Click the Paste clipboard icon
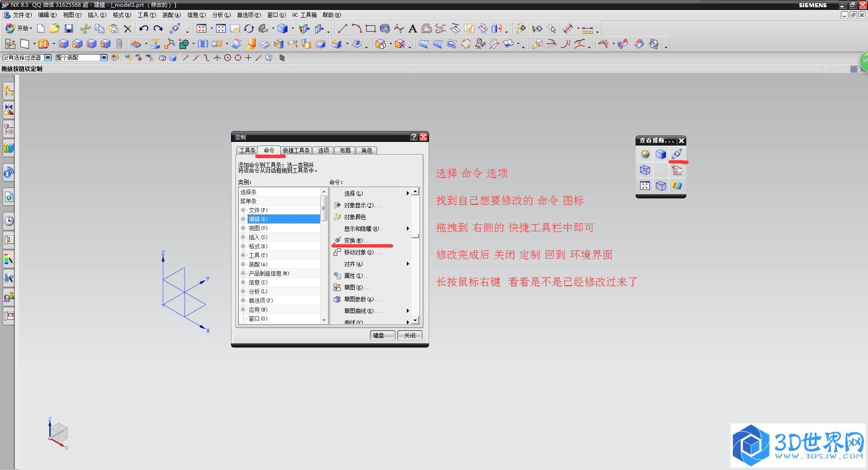This screenshot has height=470, width=868. (x=113, y=29)
